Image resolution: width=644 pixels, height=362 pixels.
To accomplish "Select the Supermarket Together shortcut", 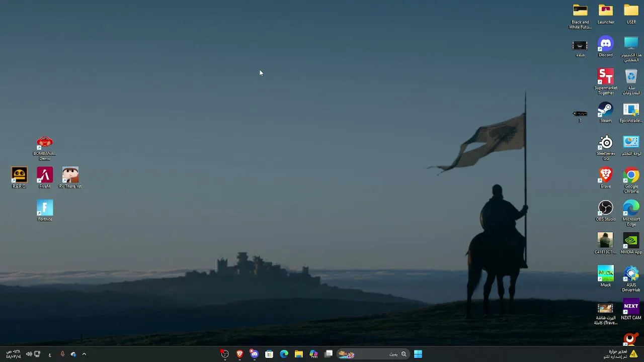I will pyautogui.click(x=606, y=81).
